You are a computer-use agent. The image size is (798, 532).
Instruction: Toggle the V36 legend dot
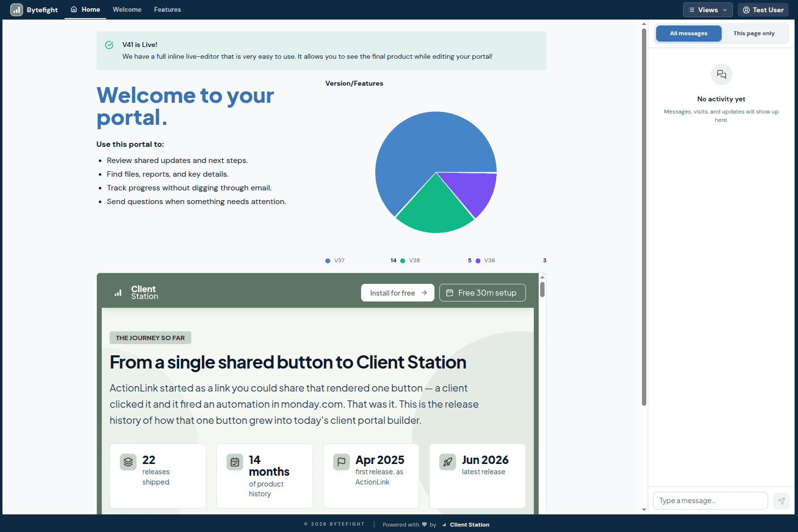coord(478,261)
